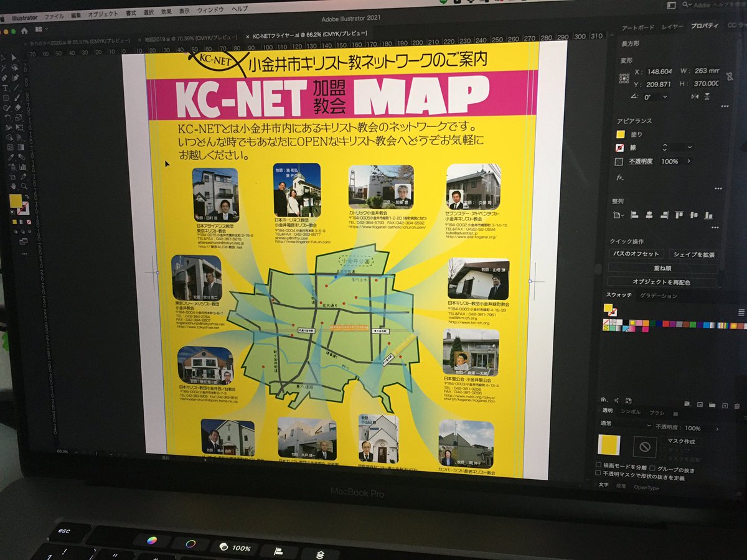
Task: Check the 不透明マスクで形状の抜きを定義 checkbox
Action: coord(598,473)
